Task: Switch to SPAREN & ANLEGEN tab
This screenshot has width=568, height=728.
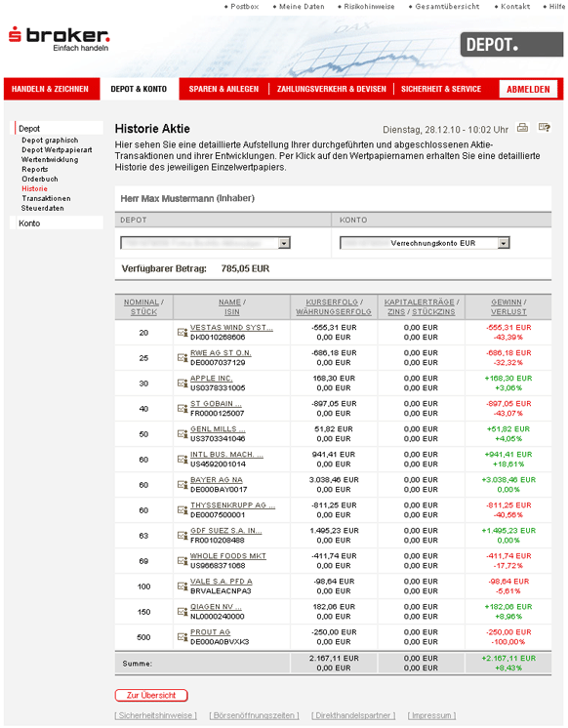Action: click(x=223, y=89)
